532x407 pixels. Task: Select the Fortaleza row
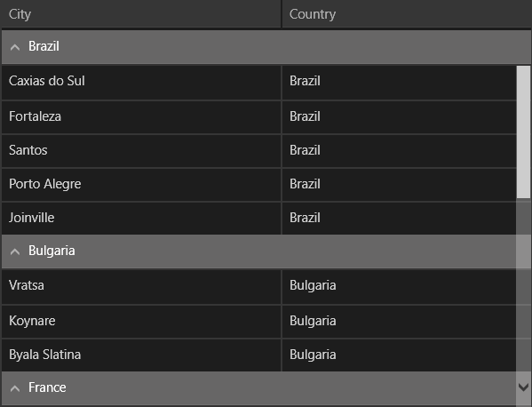[258, 116]
